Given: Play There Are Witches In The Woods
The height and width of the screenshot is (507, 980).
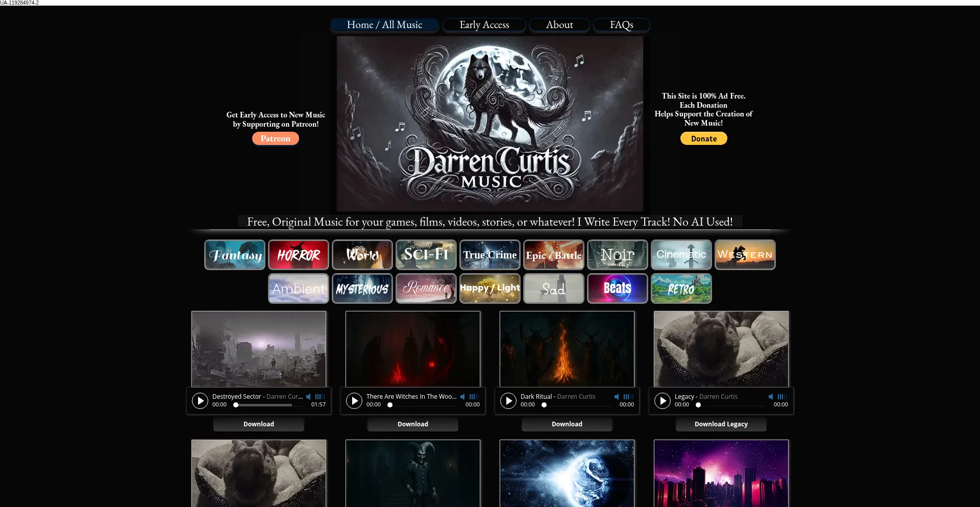Looking at the screenshot, I should coord(354,401).
